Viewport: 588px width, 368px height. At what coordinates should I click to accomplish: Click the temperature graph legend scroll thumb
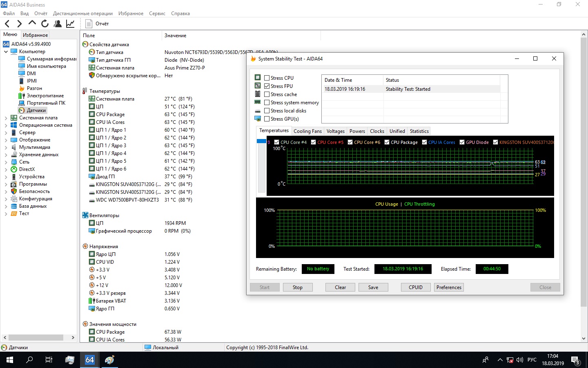tap(261, 141)
